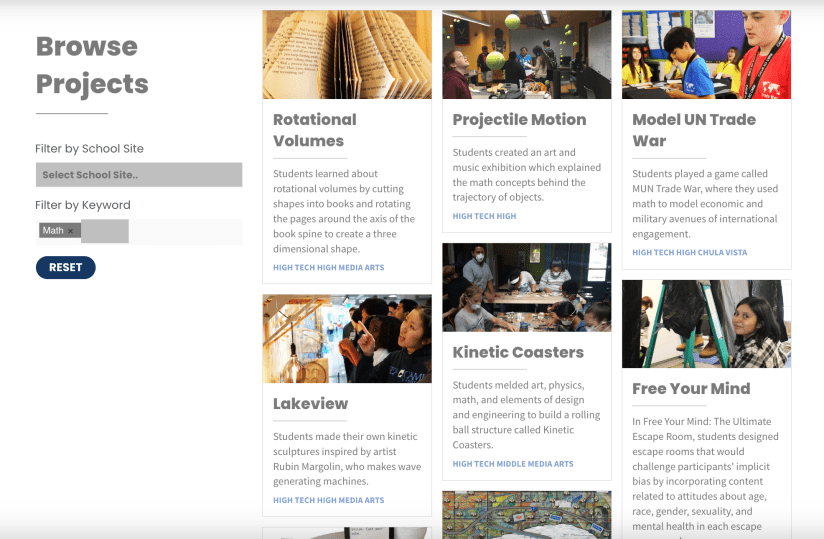Viewport: 824px width, 539px height.
Task: Click High Tech High Media Arts under Lakeview
Action: 328,500
